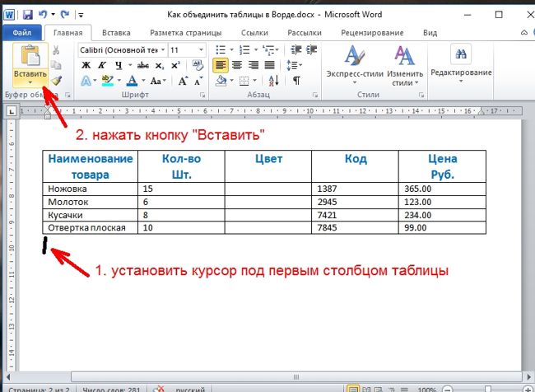Click the Cut scissors icon

56,50
